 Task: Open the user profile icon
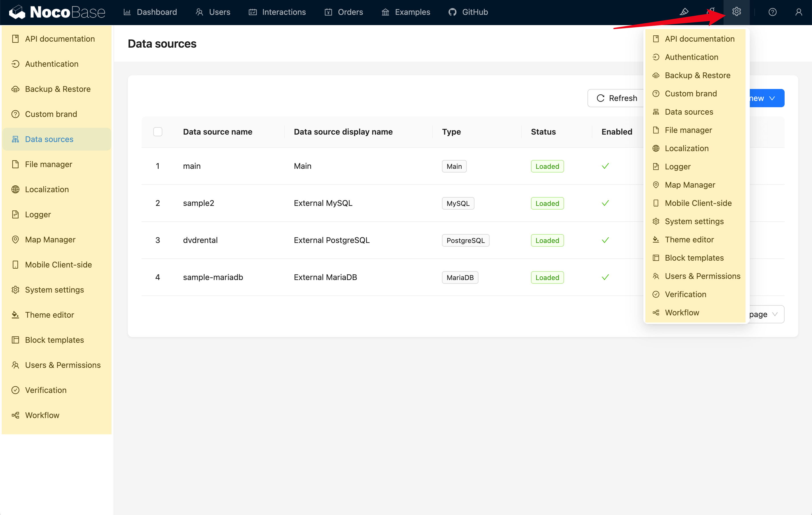798,12
